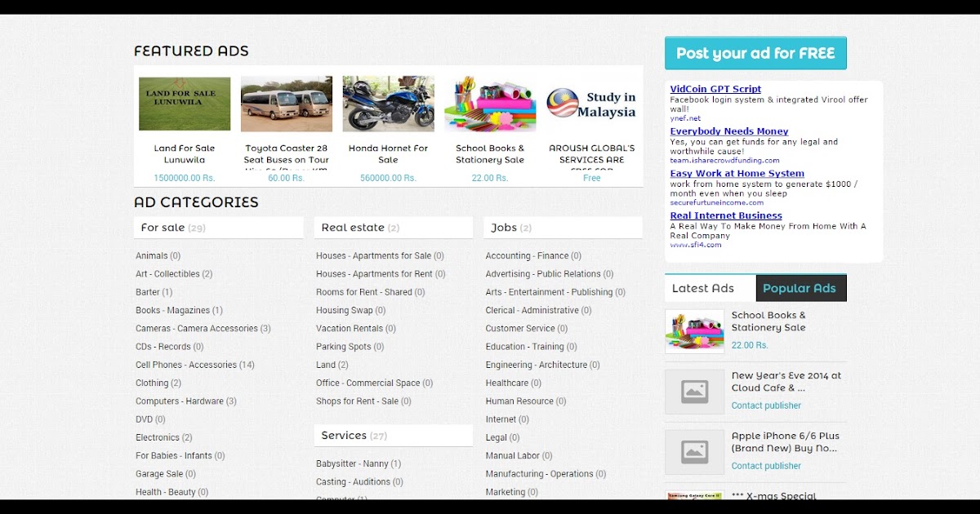980x514 pixels.
Task: Open the New Year's Eve 2014 listing title
Action: 786,382
